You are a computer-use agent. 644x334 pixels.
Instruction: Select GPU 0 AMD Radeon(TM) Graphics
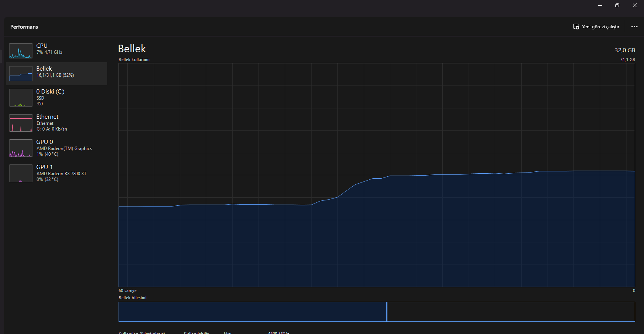[x=56, y=148]
